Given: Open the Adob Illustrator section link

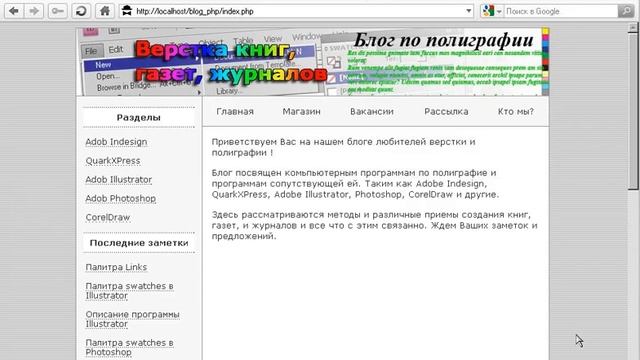Looking at the screenshot, I should click(119, 180).
